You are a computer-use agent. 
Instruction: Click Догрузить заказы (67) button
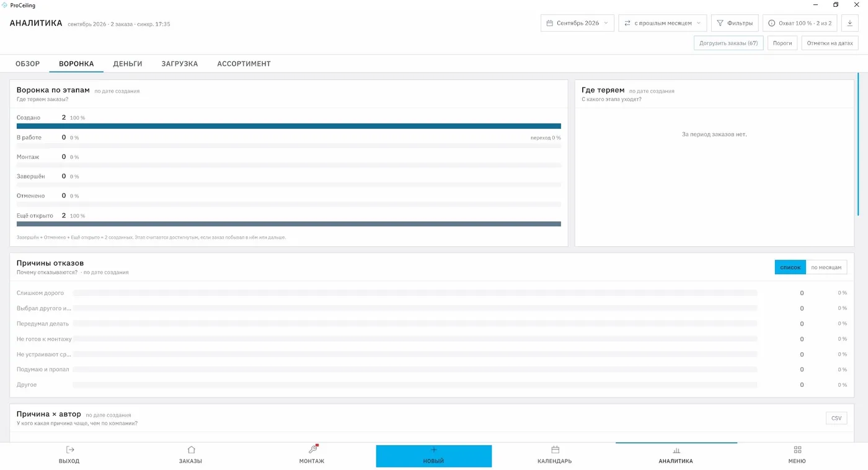pos(728,43)
